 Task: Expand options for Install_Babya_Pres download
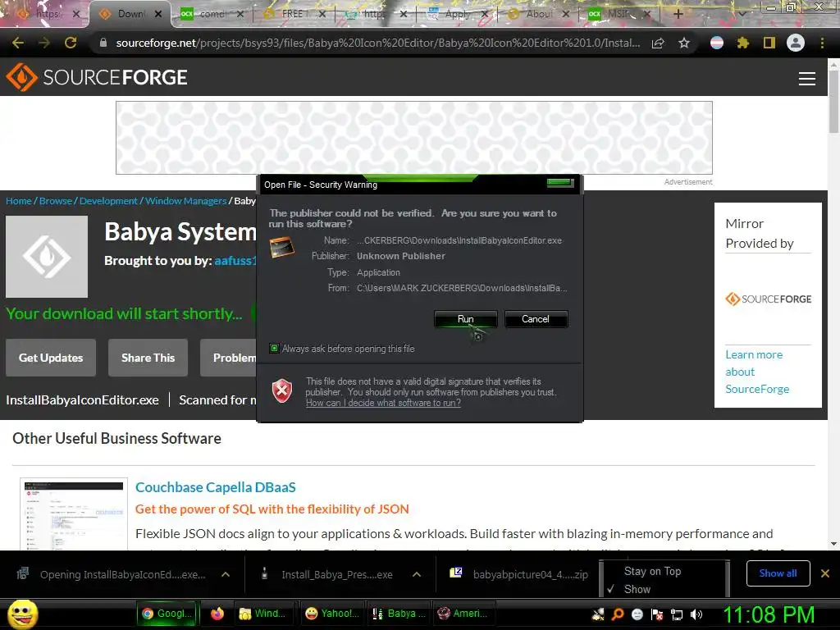pos(416,574)
